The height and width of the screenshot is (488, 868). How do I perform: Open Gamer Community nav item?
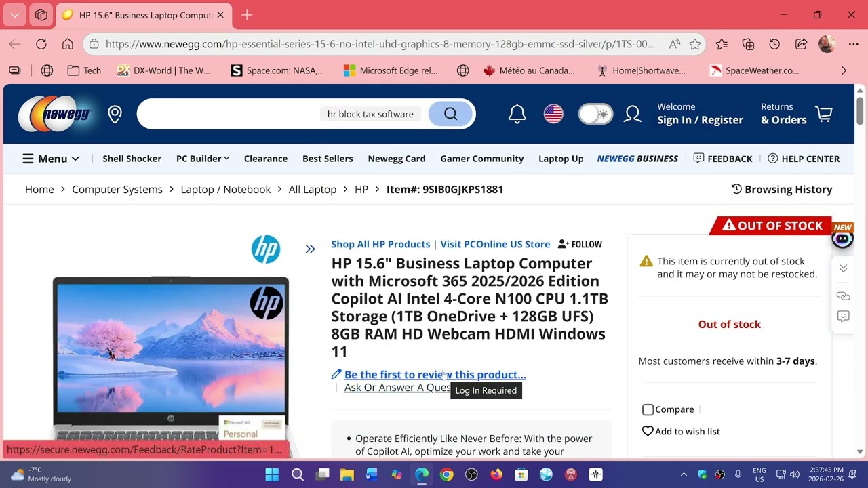pos(482,159)
